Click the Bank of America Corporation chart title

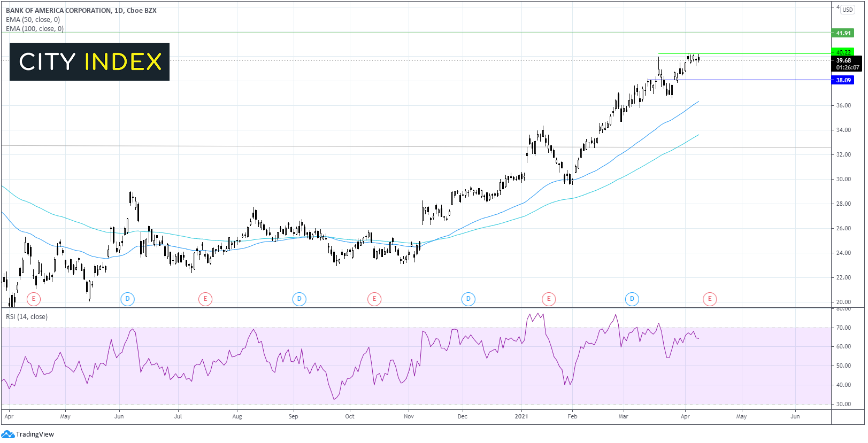pyautogui.click(x=81, y=11)
